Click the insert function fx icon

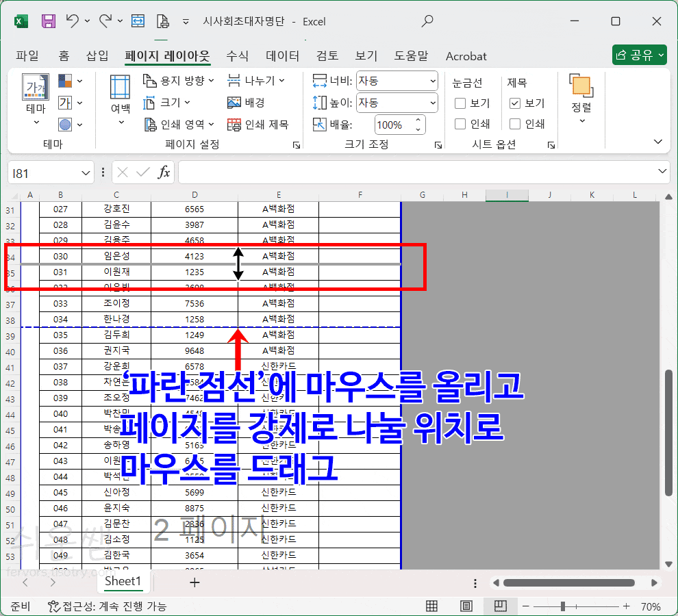pyautogui.click(x=164, y=172)
